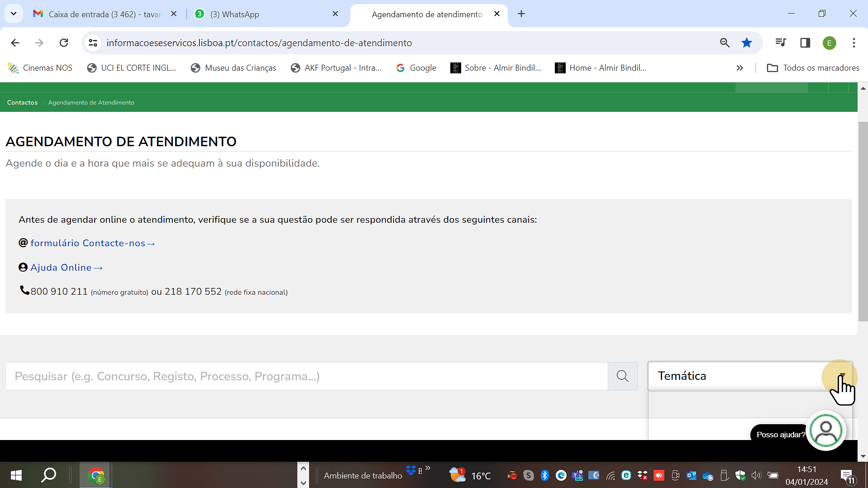Open Bluetooth options from the system tray

point(544,475)
